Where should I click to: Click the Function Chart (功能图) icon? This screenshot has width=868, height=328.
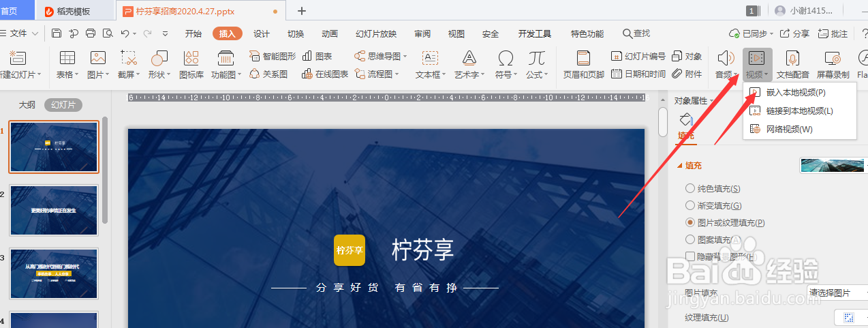[226, 58]
